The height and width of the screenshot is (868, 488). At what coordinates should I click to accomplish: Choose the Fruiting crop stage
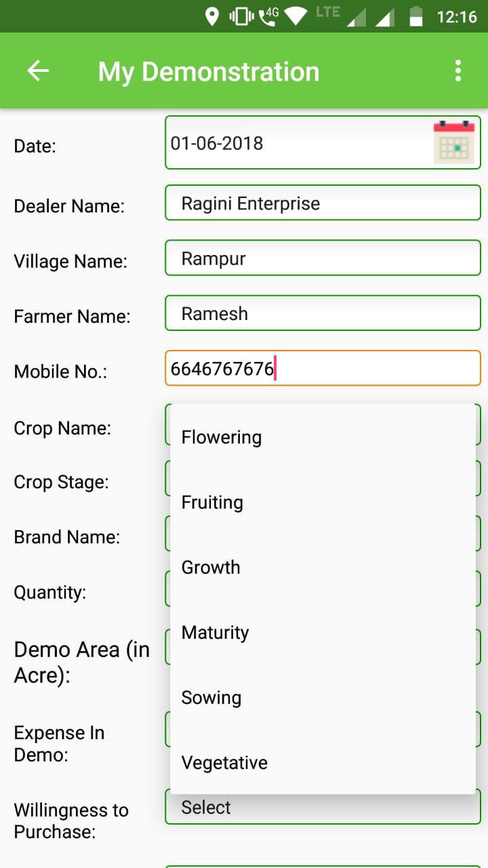pyautogui.click(x=212, y=502)
